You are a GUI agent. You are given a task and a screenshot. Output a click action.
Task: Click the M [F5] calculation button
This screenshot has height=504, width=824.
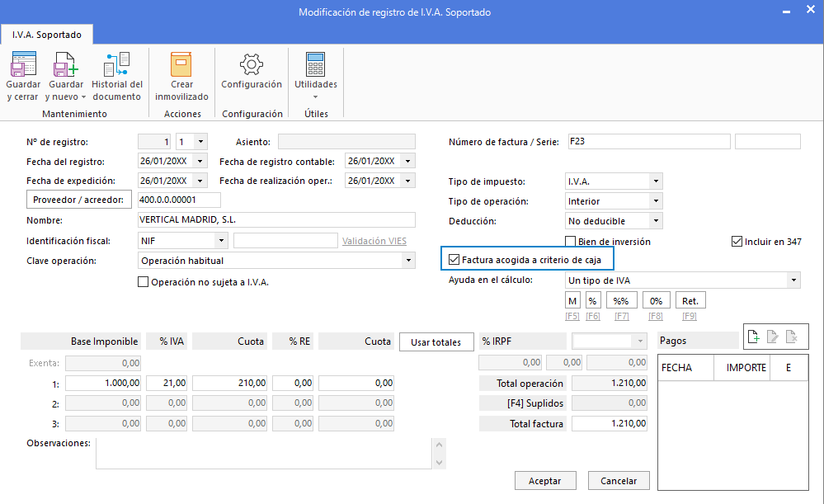coord(572,301)
